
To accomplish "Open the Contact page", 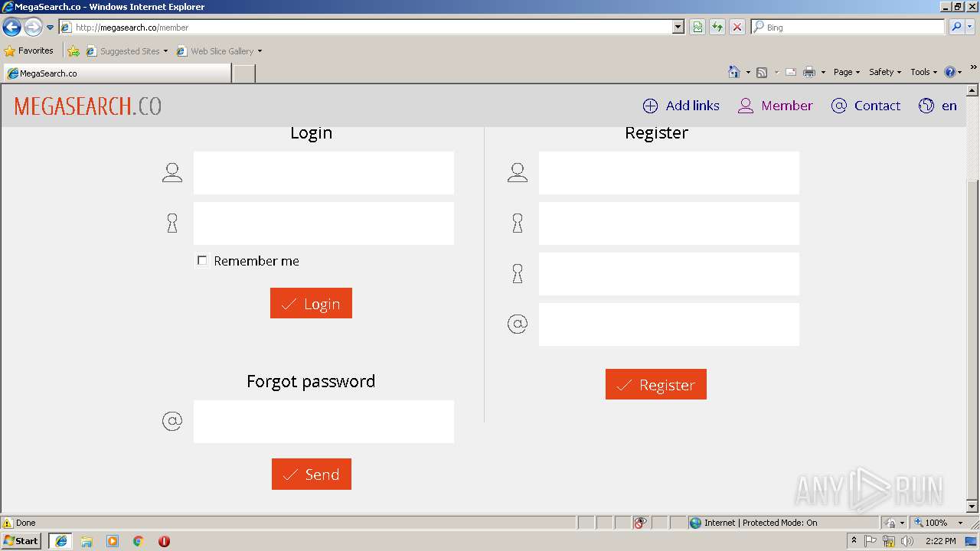I will (x=865, y=106).
